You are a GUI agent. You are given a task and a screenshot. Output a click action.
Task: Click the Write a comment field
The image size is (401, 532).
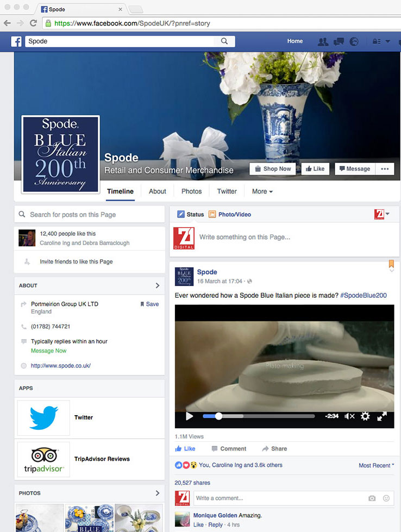pos(280,498)
